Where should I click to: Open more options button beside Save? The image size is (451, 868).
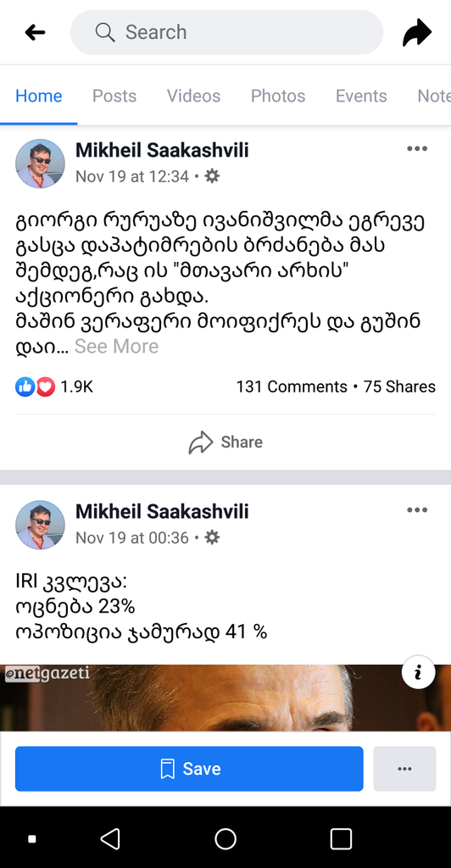pos(404,769)
